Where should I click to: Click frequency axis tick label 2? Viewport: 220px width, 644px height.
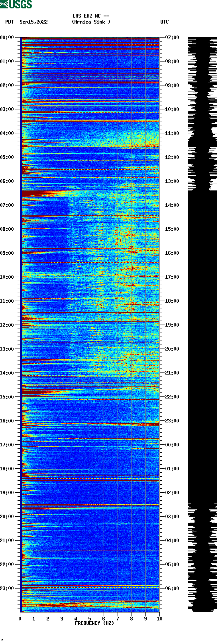[48, 619]
